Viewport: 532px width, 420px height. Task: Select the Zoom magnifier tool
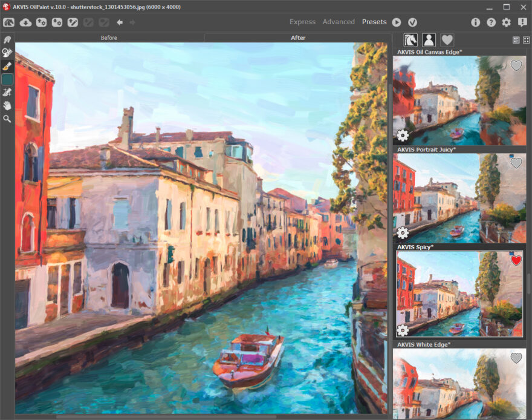7,119
